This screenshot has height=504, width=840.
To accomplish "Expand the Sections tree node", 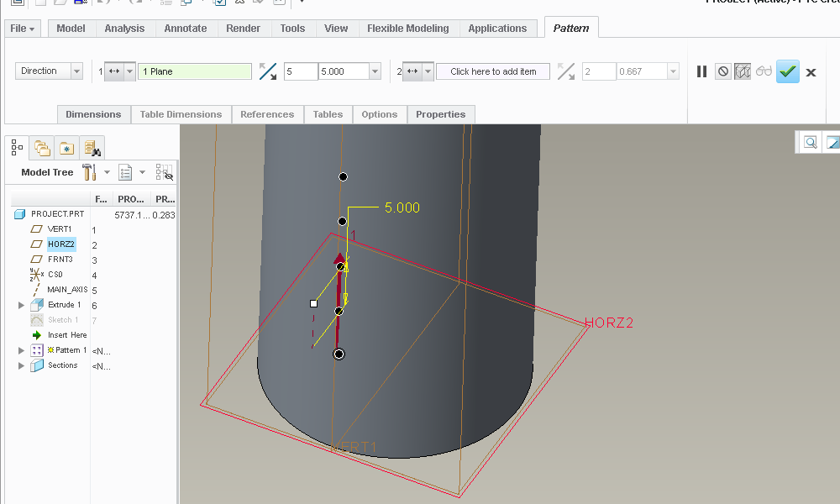I will (22, 365).
